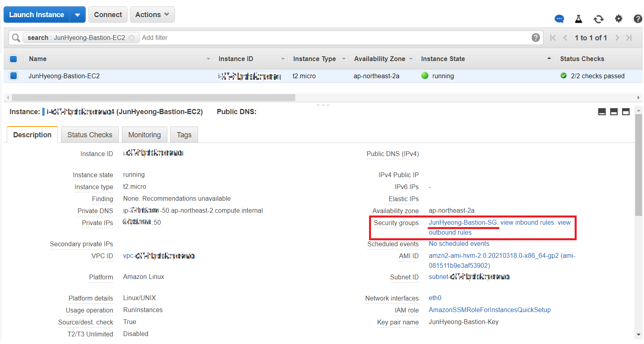
Task: Click the horizontal scrollbar left arrow
Action: [8, 97]
